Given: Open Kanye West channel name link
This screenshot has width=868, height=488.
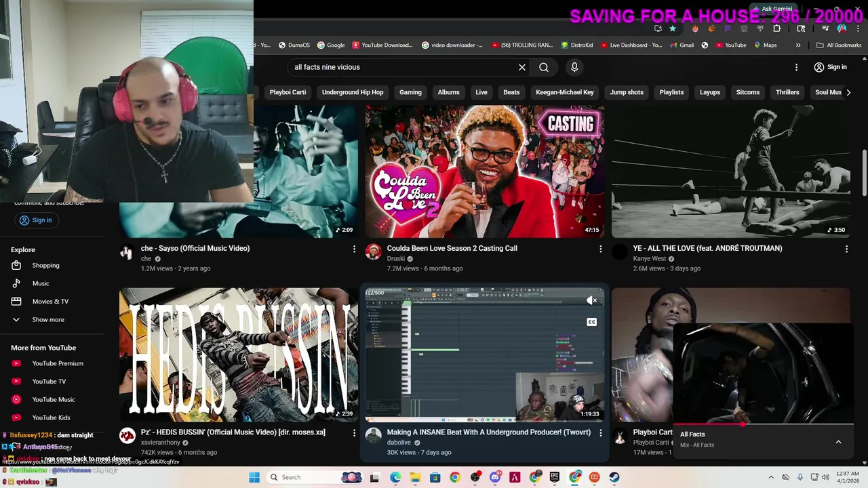Looking at the screenshot, I should tap(650, 258).
